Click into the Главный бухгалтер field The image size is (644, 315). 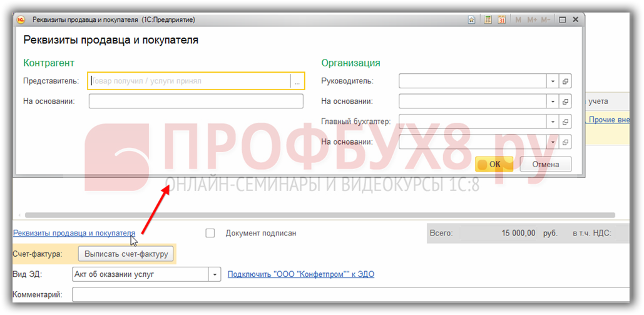click(x=473, y=121)
